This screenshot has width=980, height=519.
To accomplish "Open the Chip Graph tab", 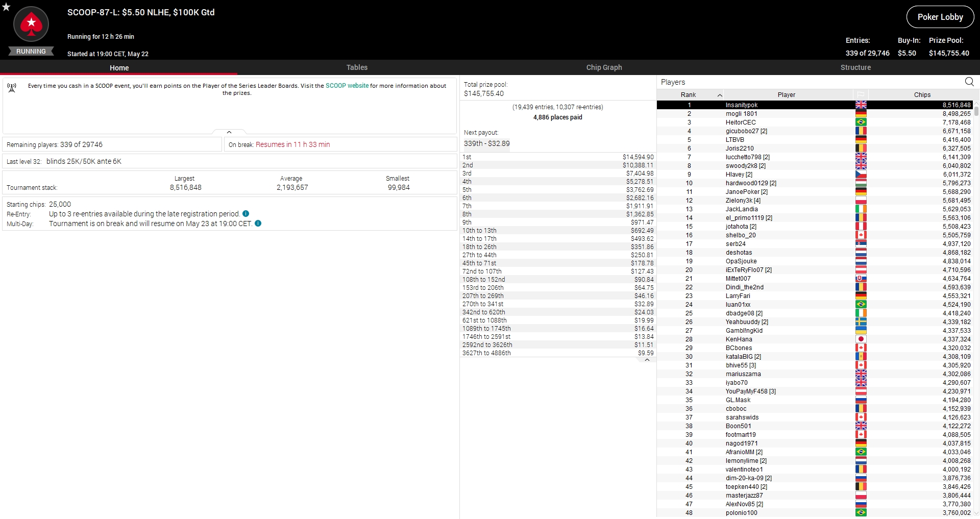I will (x=604, y=67).
